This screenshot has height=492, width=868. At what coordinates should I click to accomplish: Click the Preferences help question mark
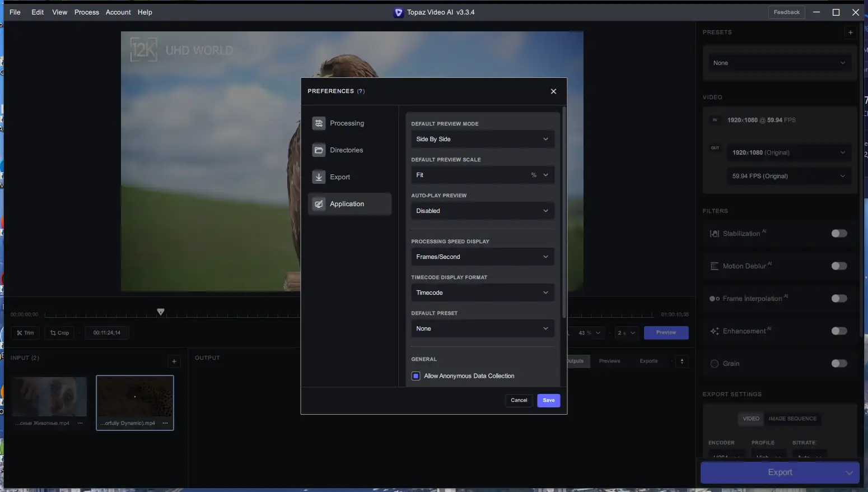pos(361,91)
